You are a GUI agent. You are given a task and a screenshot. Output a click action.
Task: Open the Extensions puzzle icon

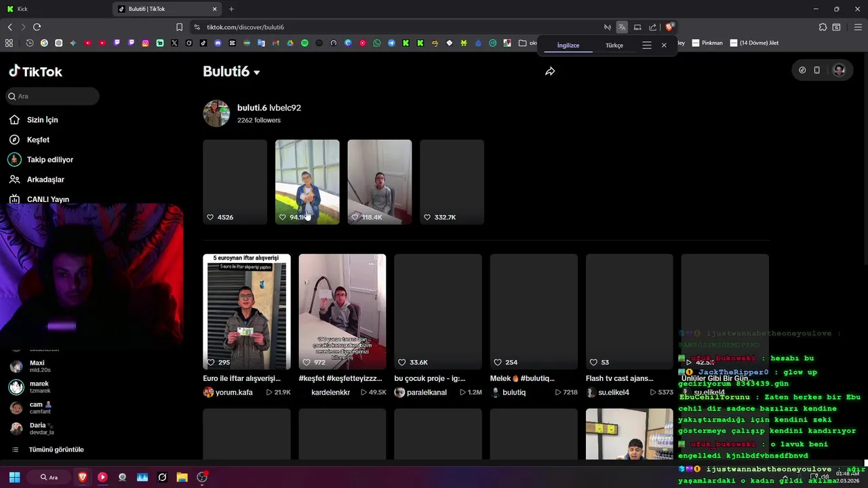(x=823, y=27)
